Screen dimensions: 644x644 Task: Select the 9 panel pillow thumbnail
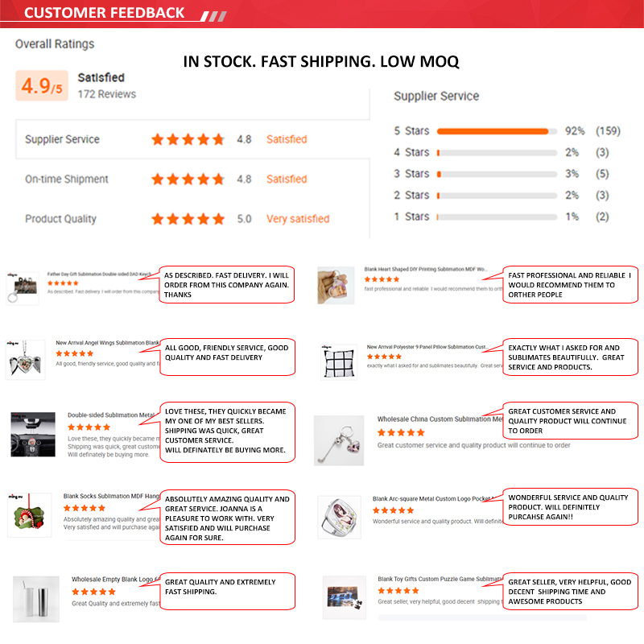tap(337, 359)
